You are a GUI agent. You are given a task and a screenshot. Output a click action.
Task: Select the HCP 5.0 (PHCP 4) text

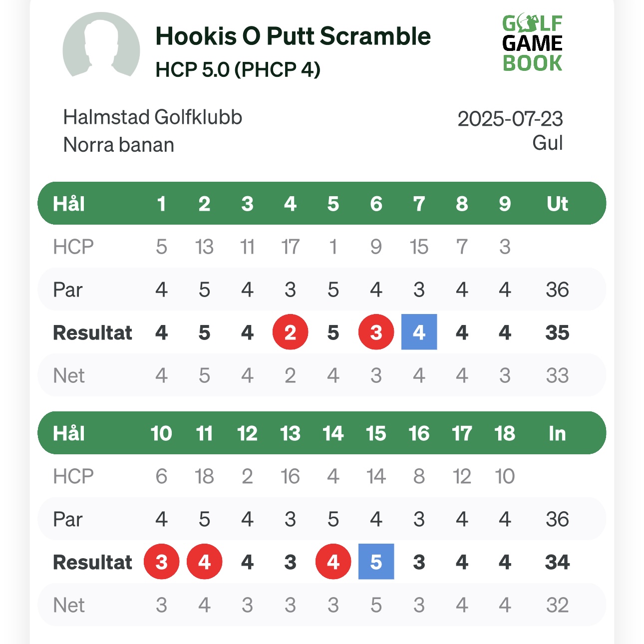pos(238,69)
